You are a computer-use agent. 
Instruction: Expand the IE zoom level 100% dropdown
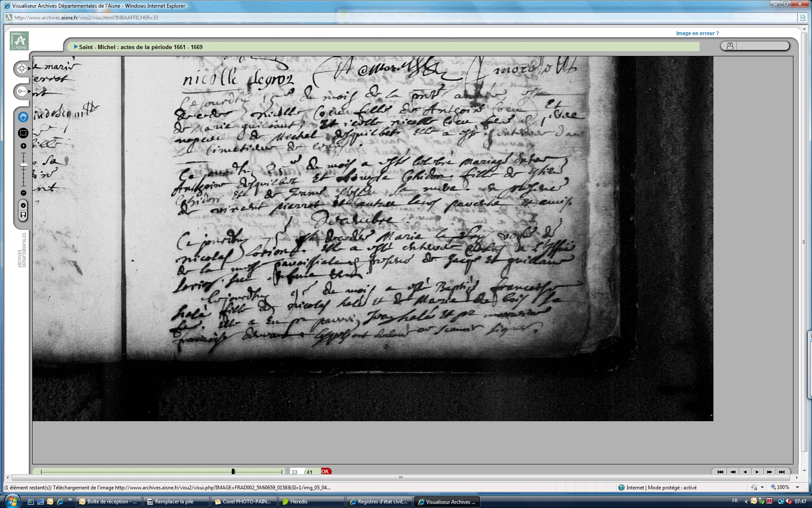coord(798,487)
